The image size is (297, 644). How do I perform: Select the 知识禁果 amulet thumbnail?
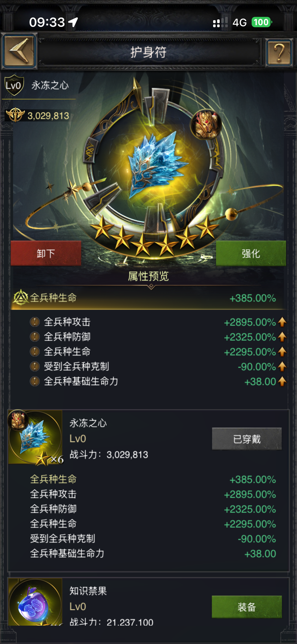(35, 602)
